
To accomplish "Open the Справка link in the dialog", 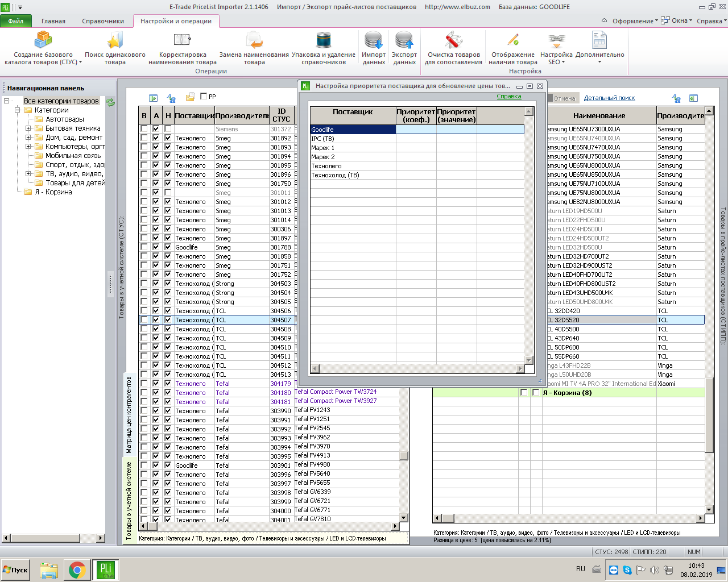I will click(508, 97).
